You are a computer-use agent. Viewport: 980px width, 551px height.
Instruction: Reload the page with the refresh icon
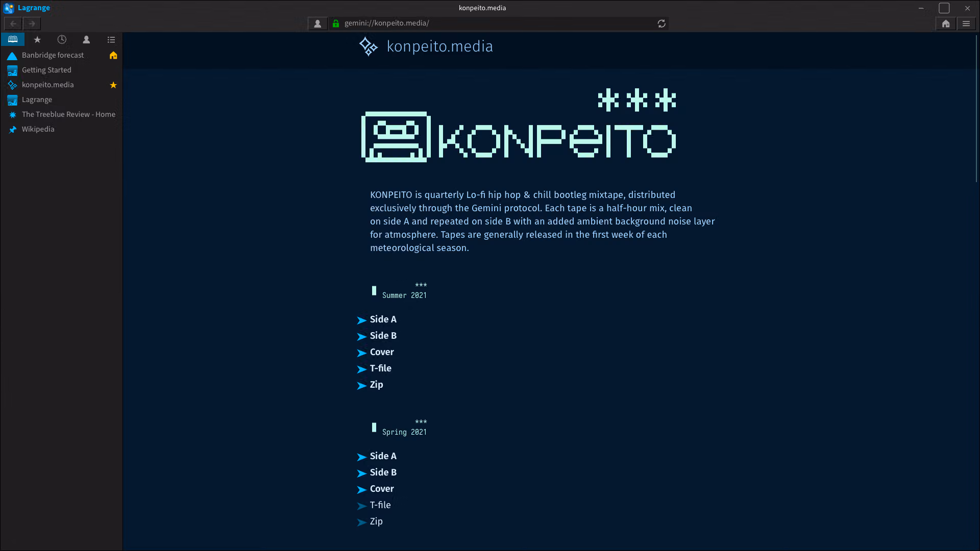tap(661, 23)
